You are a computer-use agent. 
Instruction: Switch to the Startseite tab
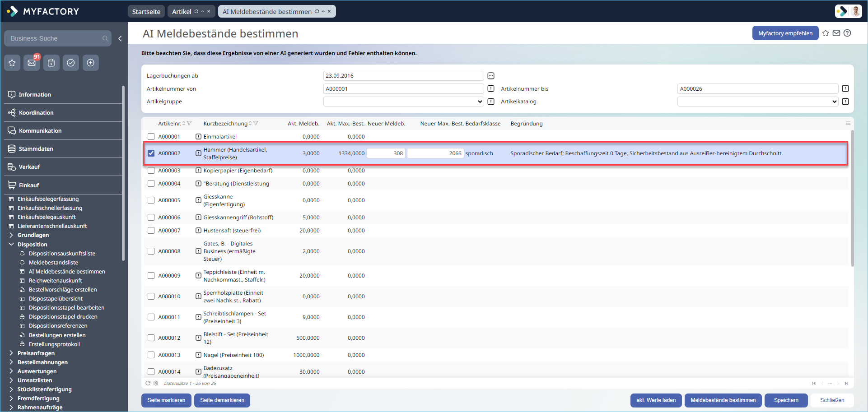click(x=146, y=12)
